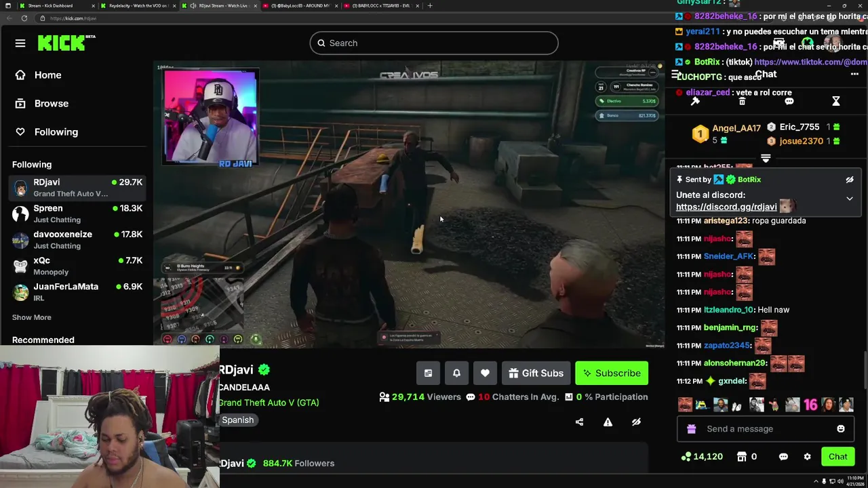Click the BotRix name in pinned message
Viewport: 868px width, 488px height.
(x=749, y=180)
